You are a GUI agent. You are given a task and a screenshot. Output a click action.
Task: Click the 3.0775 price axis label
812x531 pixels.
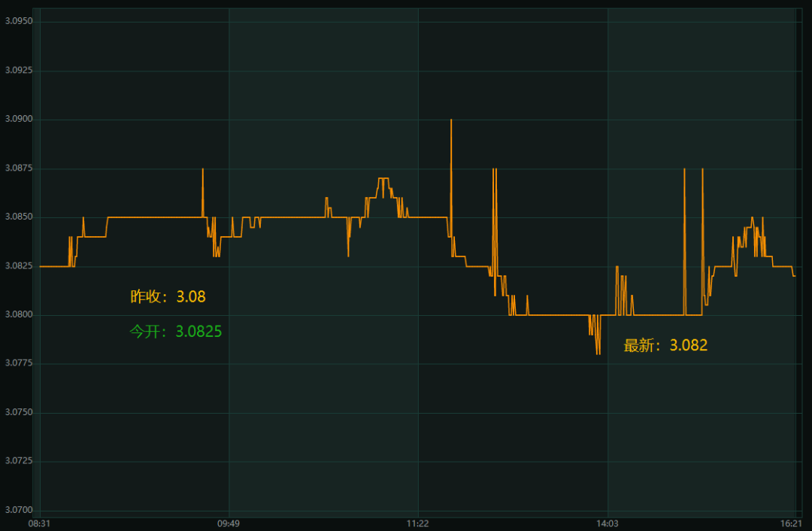pos(19,363)
